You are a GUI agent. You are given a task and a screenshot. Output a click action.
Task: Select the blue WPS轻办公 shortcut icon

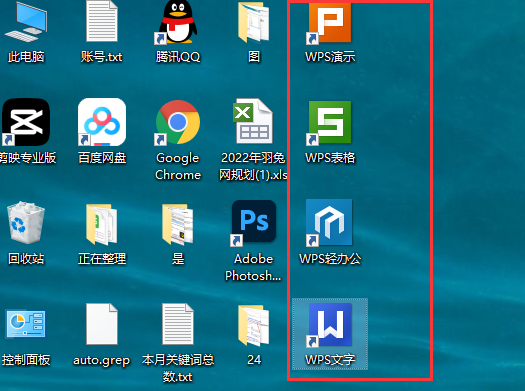[329, 222]
